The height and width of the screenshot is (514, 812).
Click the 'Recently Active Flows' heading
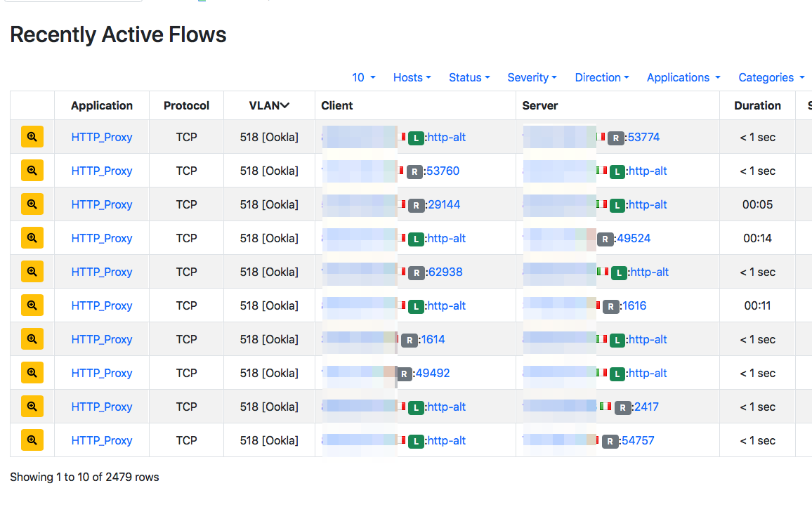pyautogui.click(x=118, y=34)
